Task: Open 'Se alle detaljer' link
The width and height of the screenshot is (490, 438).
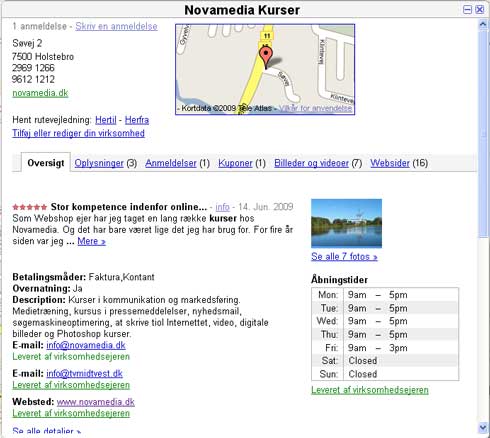Action: click(46, 432)
